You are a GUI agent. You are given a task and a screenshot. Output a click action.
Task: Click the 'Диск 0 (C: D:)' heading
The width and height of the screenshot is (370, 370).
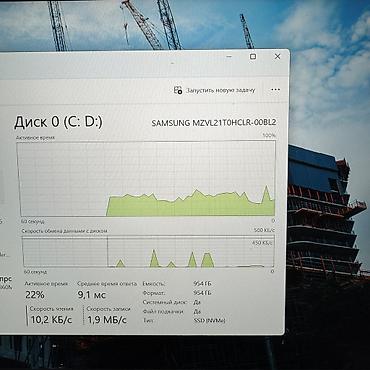[x=58, y=122]
